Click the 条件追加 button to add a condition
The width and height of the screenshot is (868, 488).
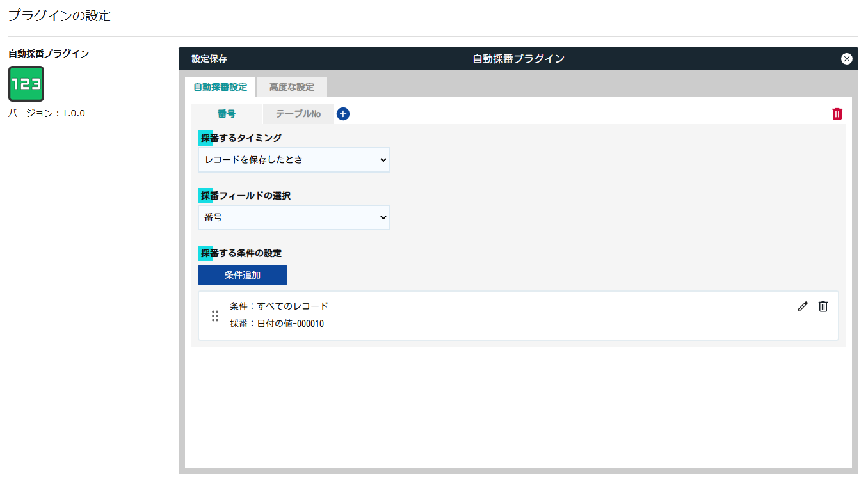[x=242, y=274]
